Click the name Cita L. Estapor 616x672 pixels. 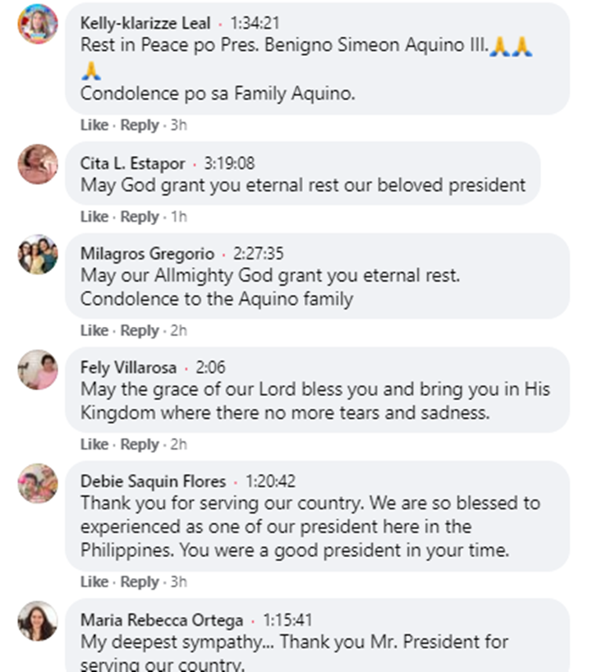click(x=133, y=163)
